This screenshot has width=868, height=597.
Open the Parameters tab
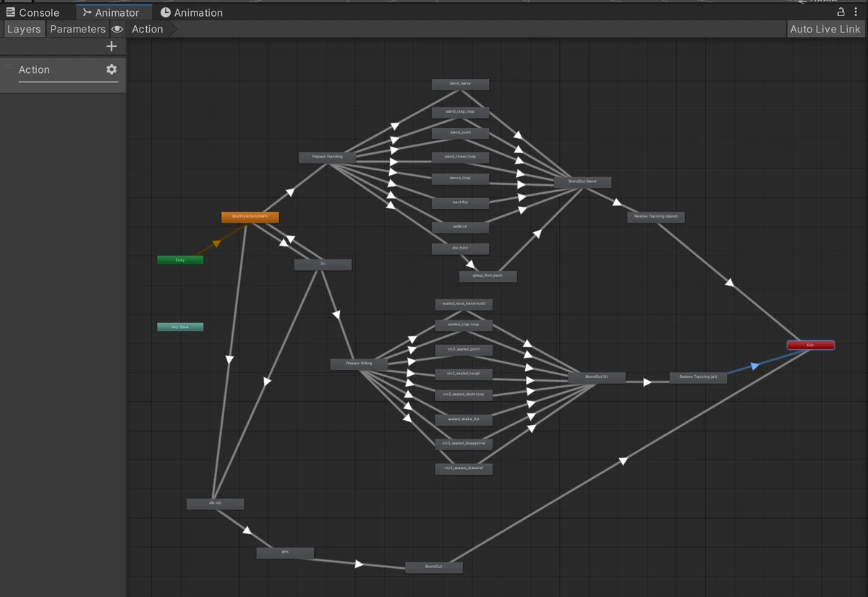pos(77,29)
